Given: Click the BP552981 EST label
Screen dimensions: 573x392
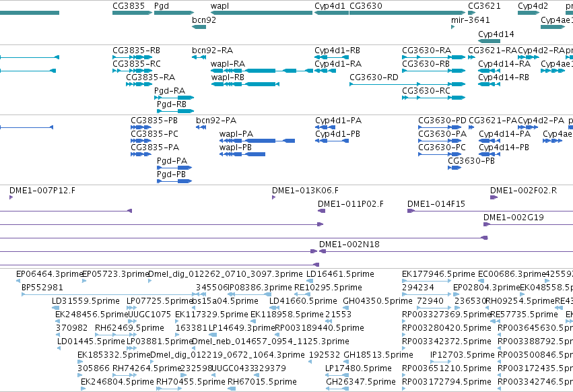Looking at the screenshot, I should point(42,288).
